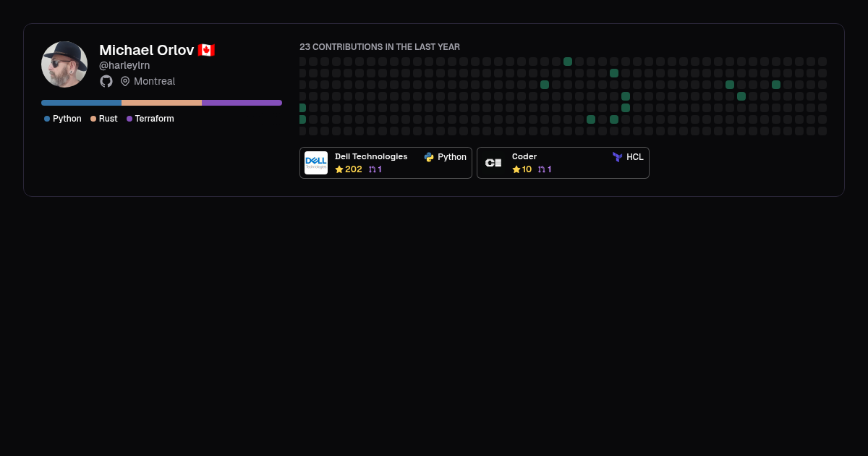Click the pull request icon on Dell Technologies card
The height and width of the screenshot is (456, 868).
point(373,169)
